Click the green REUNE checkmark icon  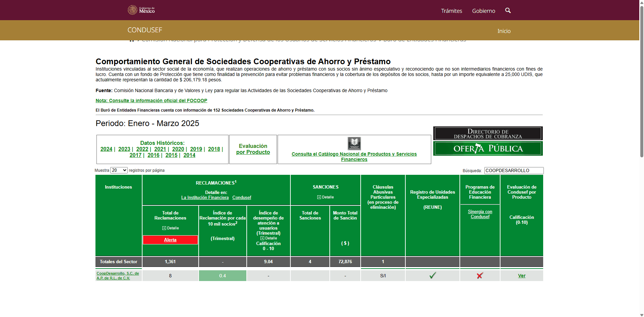433,276
